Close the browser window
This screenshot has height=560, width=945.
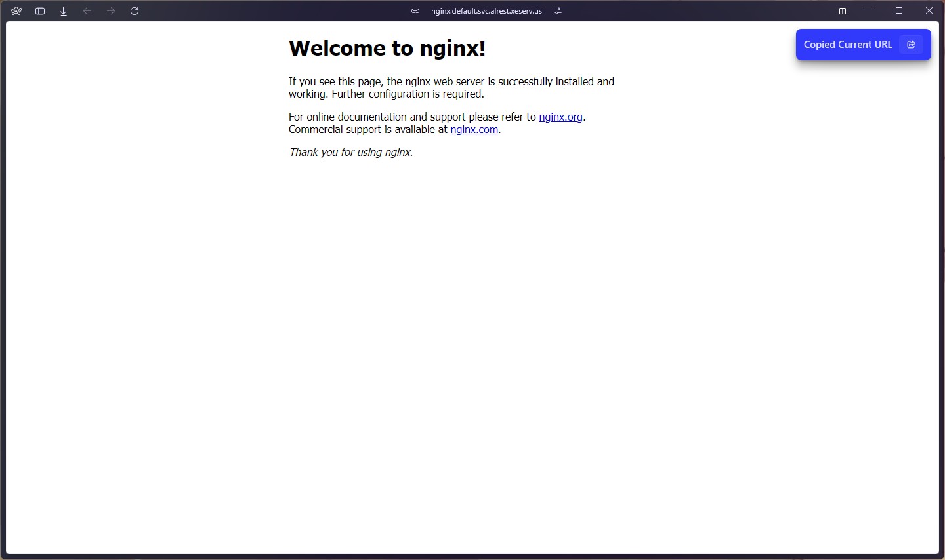coord(929,11)
